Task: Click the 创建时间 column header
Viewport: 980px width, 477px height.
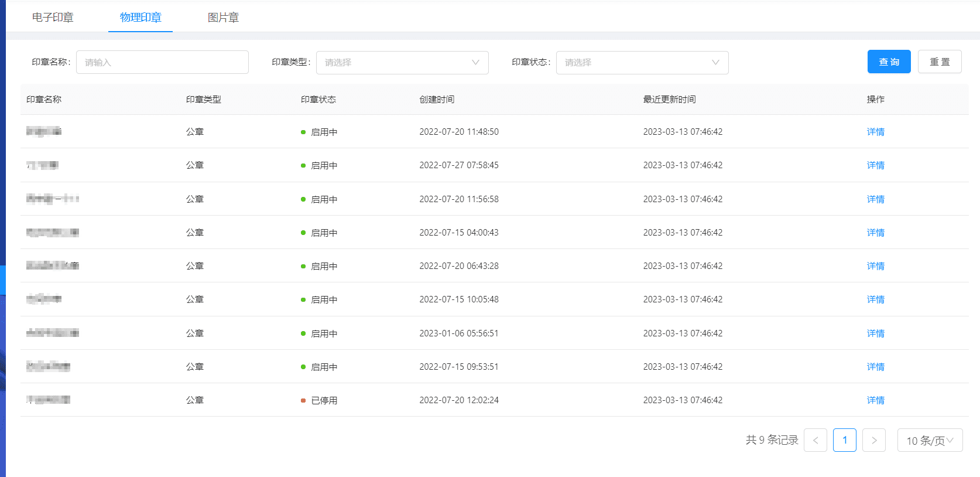Action: (437, 100)
